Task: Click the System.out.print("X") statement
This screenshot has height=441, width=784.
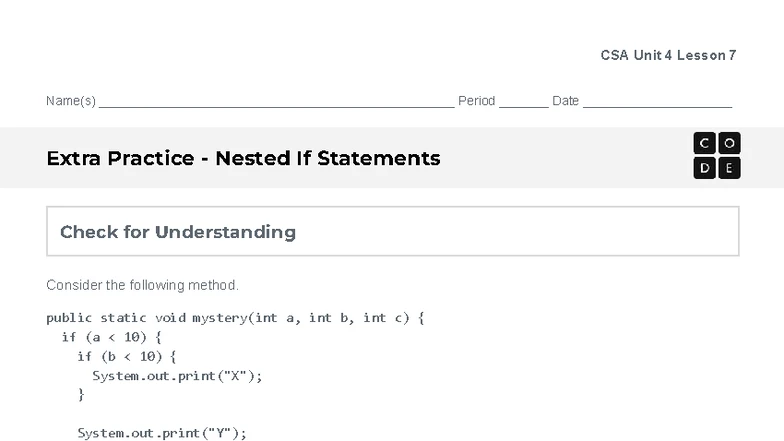Action: click(x=177, y=376)
